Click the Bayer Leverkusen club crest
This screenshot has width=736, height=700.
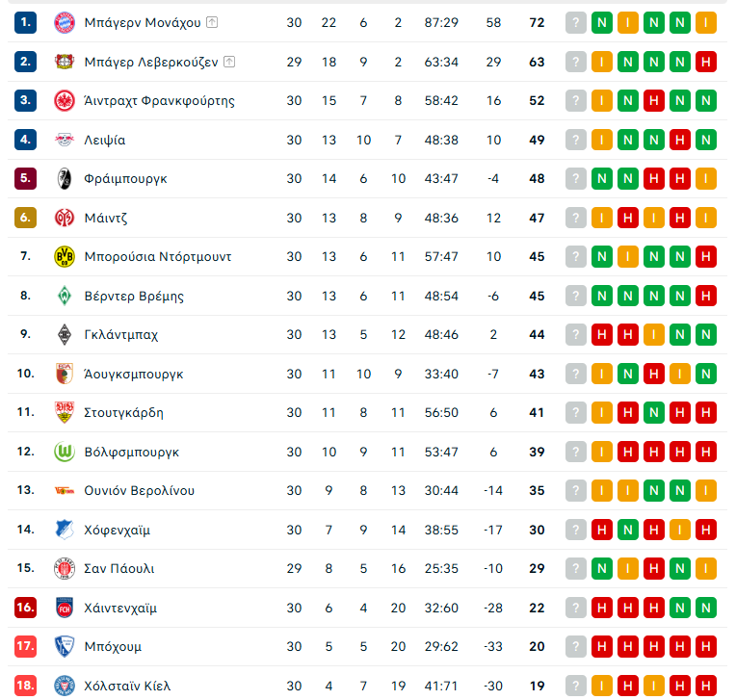(x=65, y=62)
